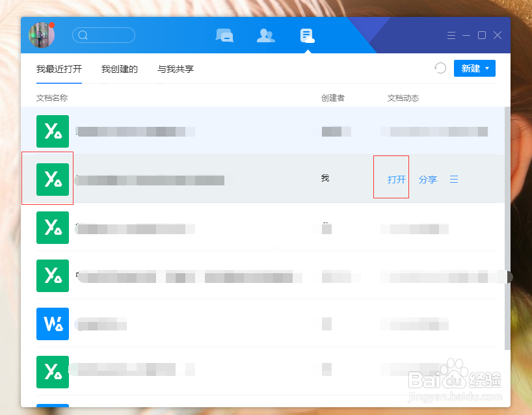Image resolution: width=532 pixels, height=415 pixels.
Task: Click the 文档动态 column header
Action: pyautogui.click(x=403, y=98)
